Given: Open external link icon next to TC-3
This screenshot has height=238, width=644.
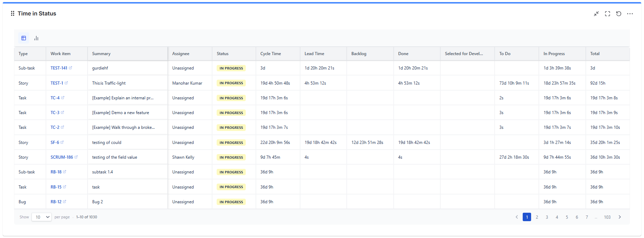Looking at the screenshot, I should [62, 112].
